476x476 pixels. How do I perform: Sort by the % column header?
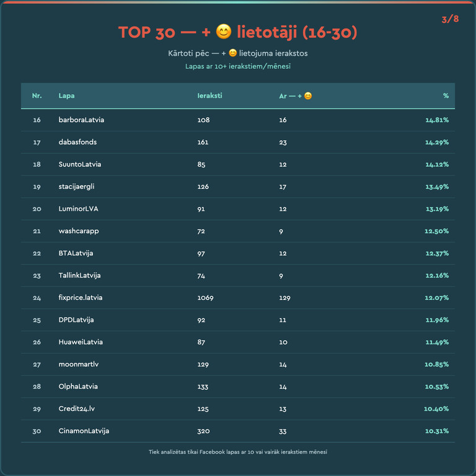[x=446, y=96]
